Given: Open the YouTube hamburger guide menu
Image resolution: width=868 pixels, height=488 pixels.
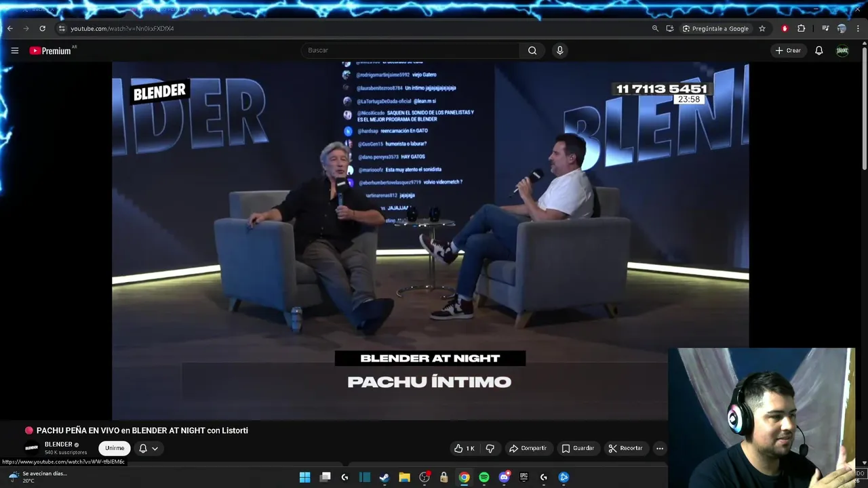Looking at the screenshot, I should click(14, 50).
